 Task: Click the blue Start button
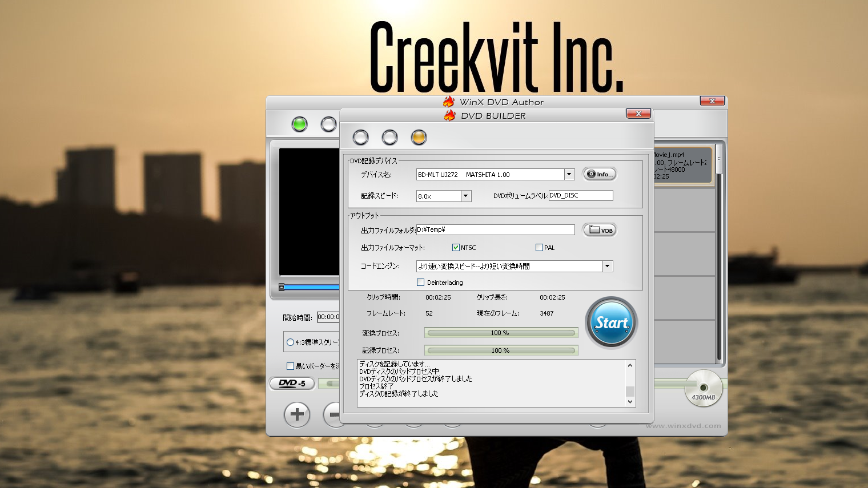(x=611, y=323)
